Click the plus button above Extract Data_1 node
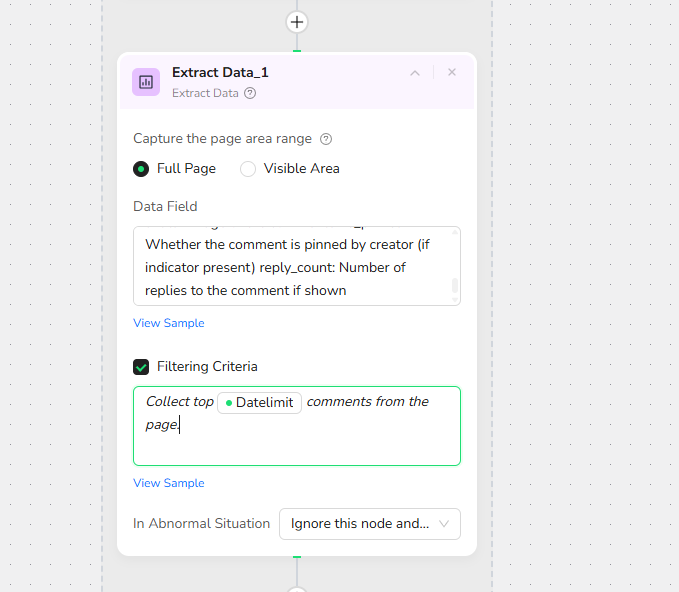The height and width of the screenshot is (592, 679). click(x=297, y=22)
